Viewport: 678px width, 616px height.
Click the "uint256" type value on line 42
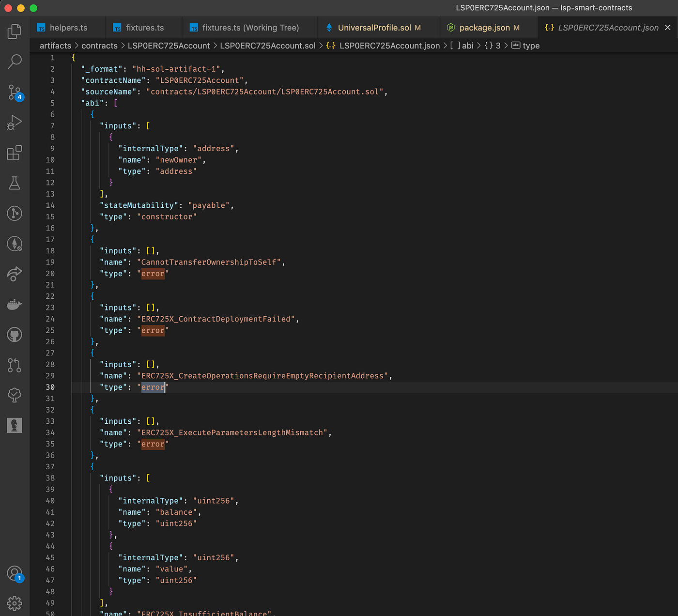click(x=176, y=524)
